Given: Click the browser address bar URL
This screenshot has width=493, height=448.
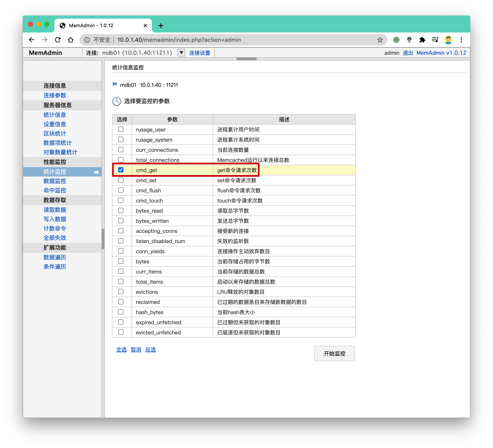Looking at the screenshot, I should tap(179, 40).
